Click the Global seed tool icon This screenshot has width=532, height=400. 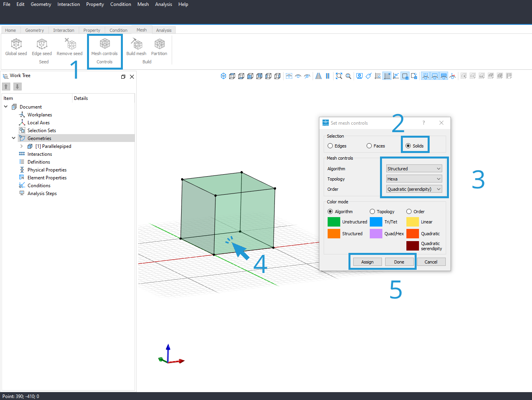[16, 44]
